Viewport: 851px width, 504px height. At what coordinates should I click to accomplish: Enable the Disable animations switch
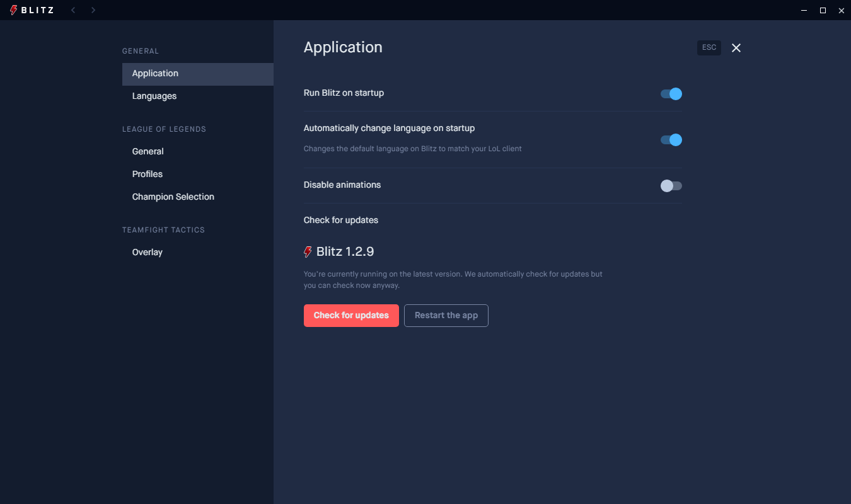(x=671, y=186)
